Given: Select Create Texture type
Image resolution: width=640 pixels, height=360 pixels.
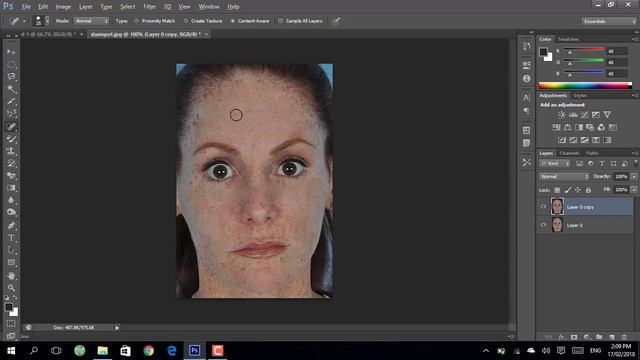Looking at the screenshot, I should [x=186, y=21].
